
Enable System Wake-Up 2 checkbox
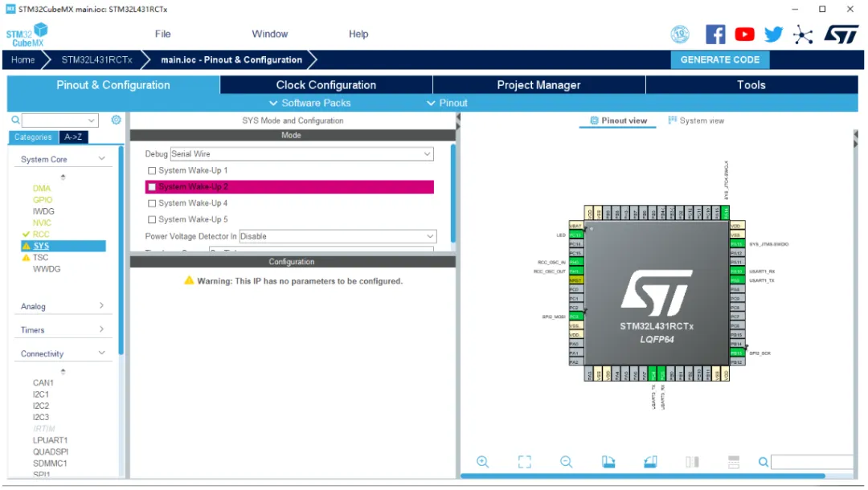pyautogui.click(x=152, y=187)
